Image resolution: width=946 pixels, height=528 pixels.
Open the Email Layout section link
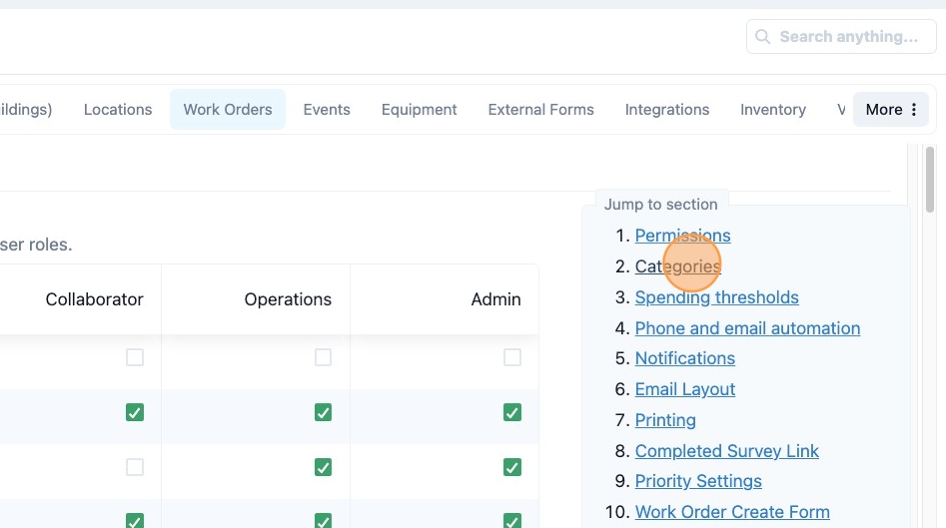coord(685,389)
